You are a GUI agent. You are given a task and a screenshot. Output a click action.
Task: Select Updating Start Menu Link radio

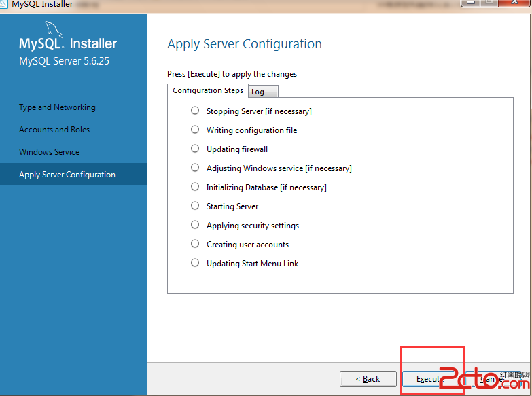(x=195, y=263)
